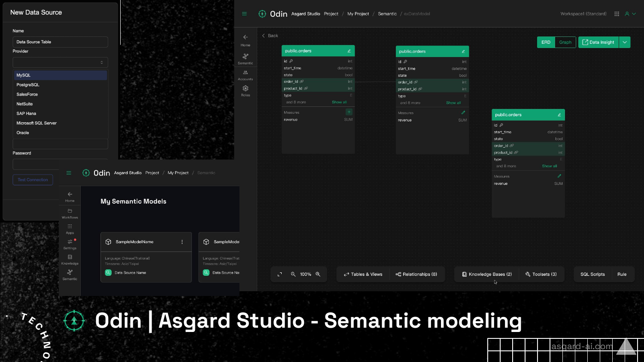Click Test Connection button
Screen dimensions: 644x362
tap(33, 180)
